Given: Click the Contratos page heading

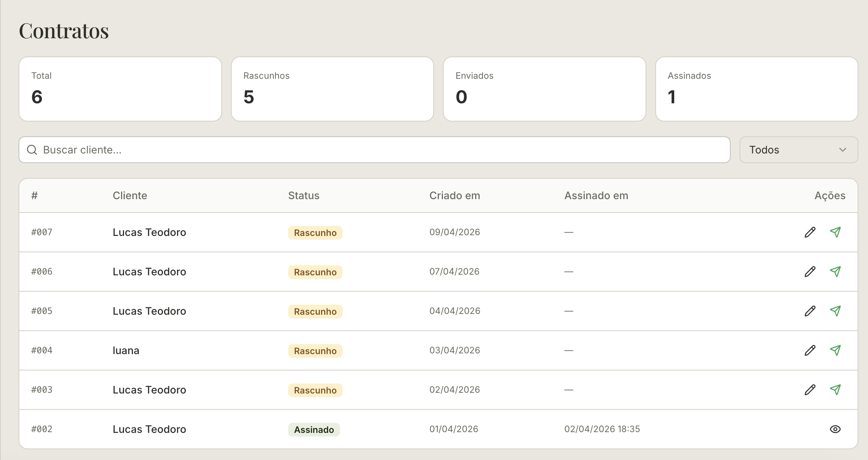Looking at the screenshot, I should coord(64,30).
